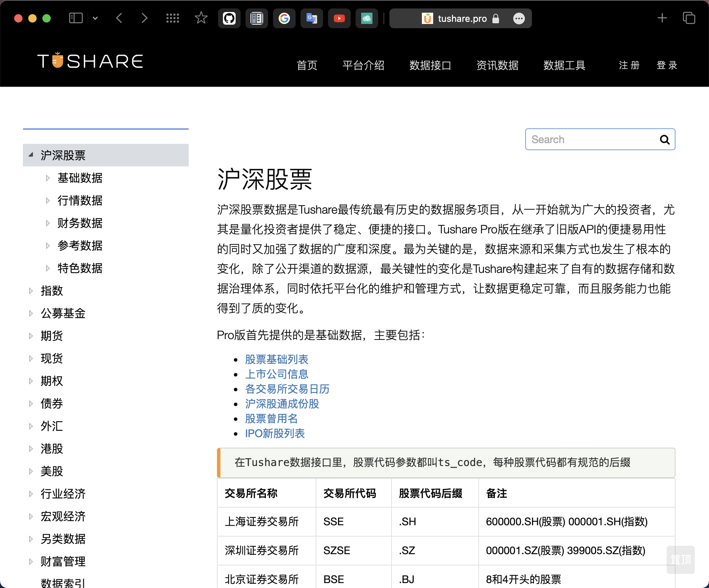The width and height of the screenshot is (709, 588).
Task: Go forward to the next page
Action: [144, 18]
